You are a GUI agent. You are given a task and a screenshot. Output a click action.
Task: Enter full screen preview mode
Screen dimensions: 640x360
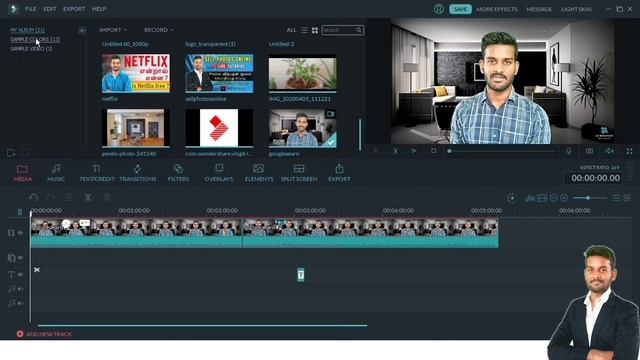[629, 151]
